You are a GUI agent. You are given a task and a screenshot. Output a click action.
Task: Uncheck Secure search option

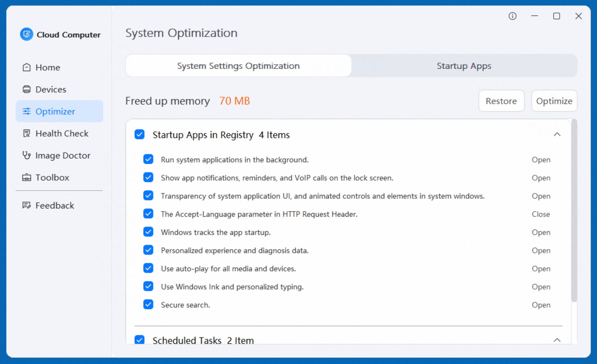point(148,304)
